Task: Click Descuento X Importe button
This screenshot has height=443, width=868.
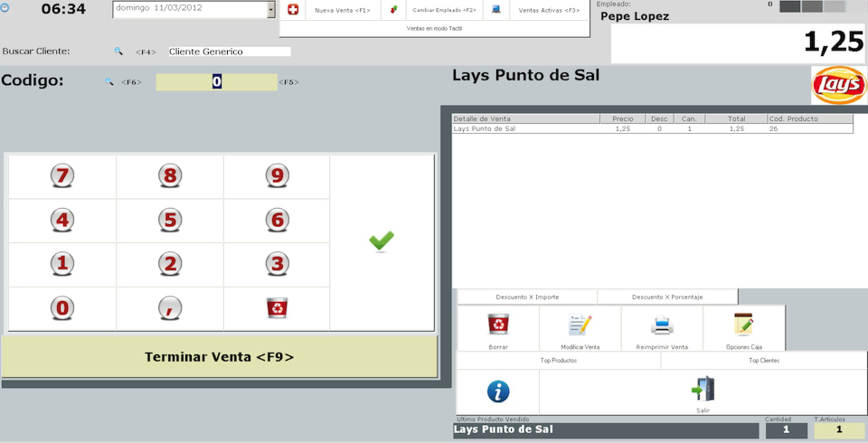Action: (x=527, y=297)
